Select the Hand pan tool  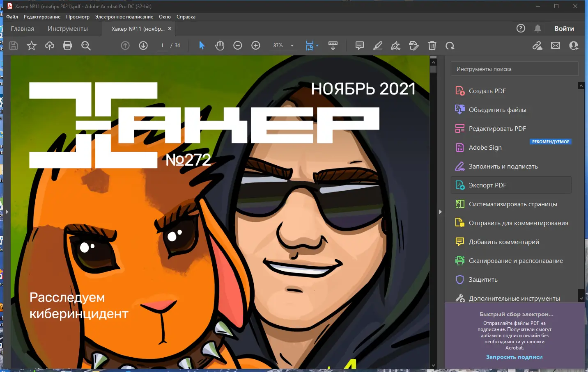tap(220, 46)
